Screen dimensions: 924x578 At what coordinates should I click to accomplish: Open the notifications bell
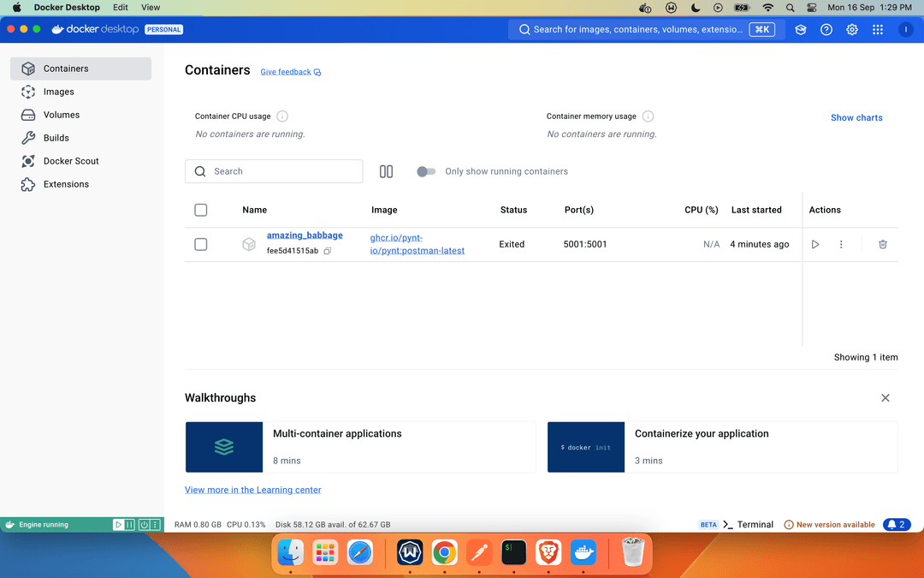coord(897,525)
